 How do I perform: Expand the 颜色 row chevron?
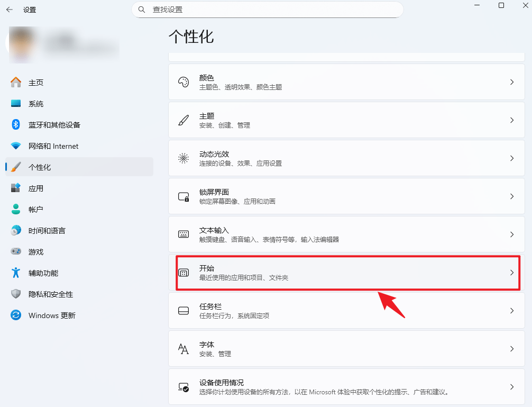pyautogui.click(x=511, y=82)
